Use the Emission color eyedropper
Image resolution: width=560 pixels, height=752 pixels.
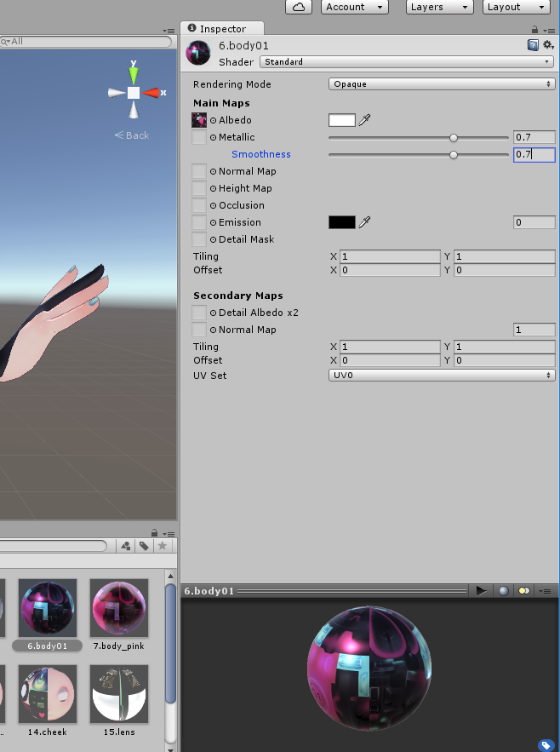coord(364,222)
